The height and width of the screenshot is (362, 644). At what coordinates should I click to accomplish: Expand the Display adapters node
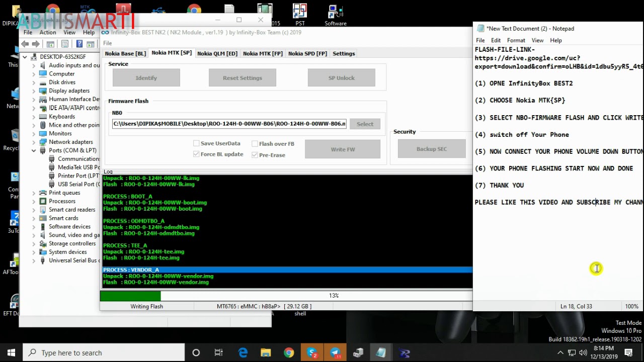(34, 91)
